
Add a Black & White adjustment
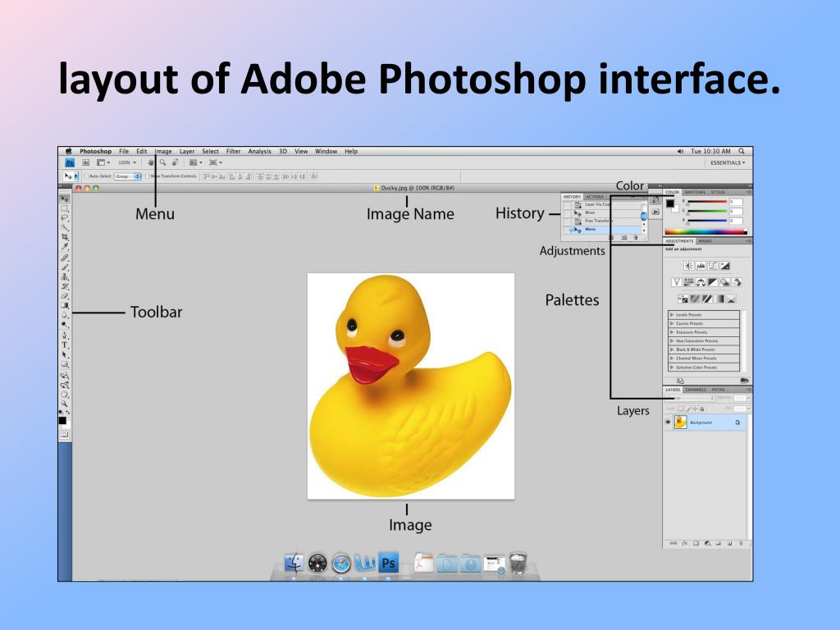[713, 282]
